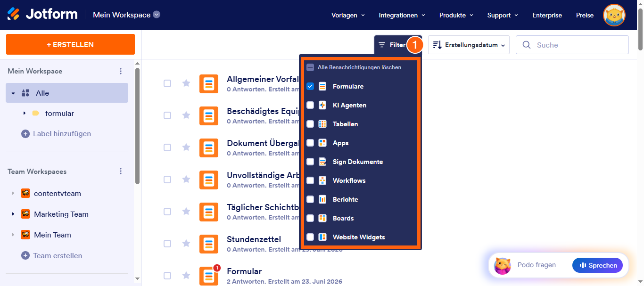Click the Jotform logo
The height and width of the screenshot is (286, 644).
[x=42, y=14]
